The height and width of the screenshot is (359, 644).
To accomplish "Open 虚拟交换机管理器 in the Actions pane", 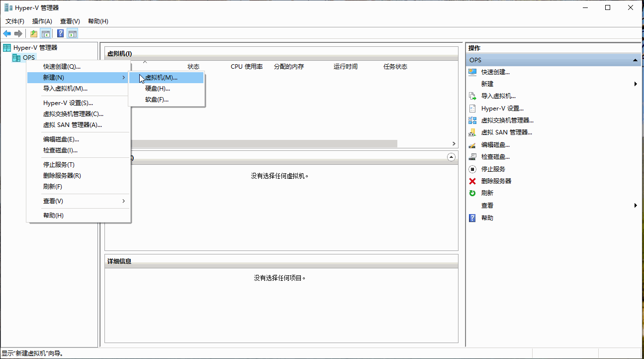I will coord(507,120).
